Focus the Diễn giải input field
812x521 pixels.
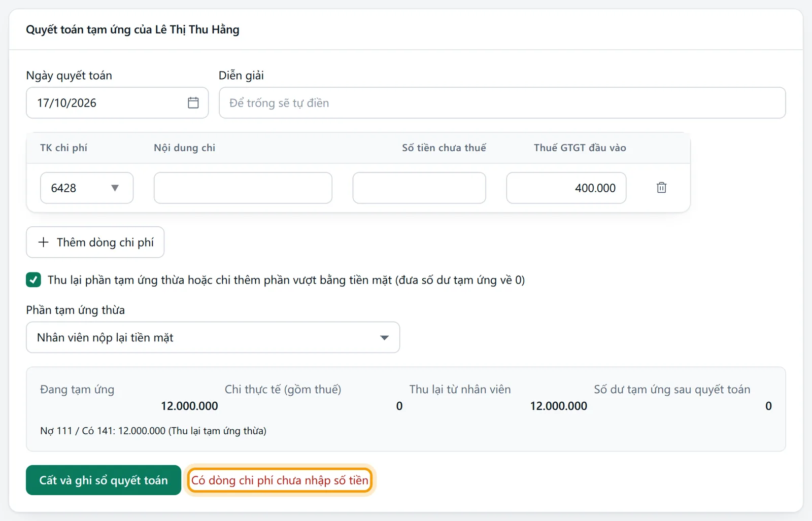tap(502, 103)
